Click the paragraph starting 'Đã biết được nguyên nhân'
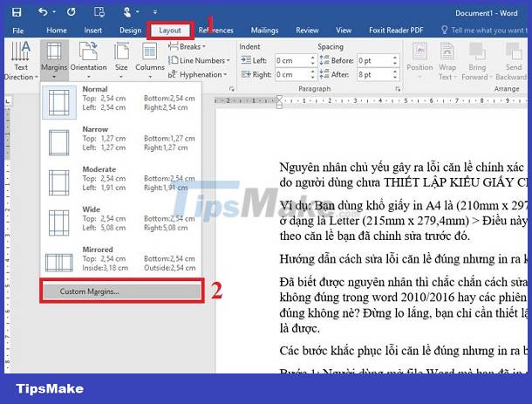The image size is (532, 404). (404, 305)
